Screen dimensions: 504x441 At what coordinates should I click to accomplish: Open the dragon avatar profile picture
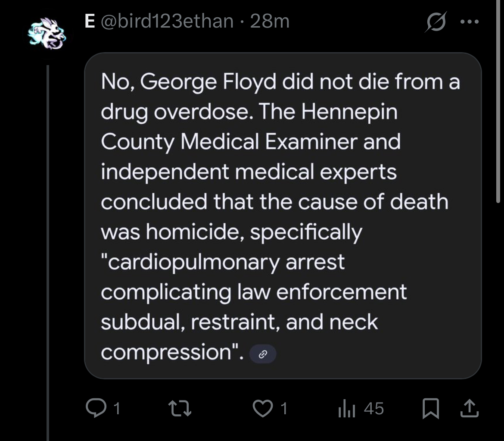tap(47, 33)
